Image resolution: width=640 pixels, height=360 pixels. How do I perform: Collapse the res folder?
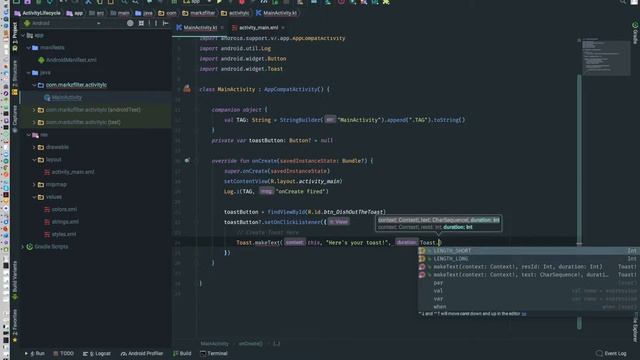coord(29,135)
